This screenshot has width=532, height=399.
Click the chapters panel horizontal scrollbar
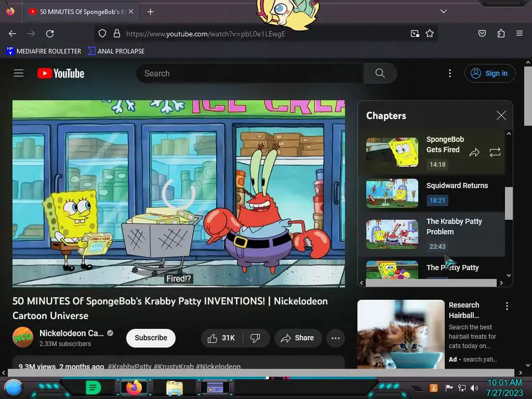431,283
